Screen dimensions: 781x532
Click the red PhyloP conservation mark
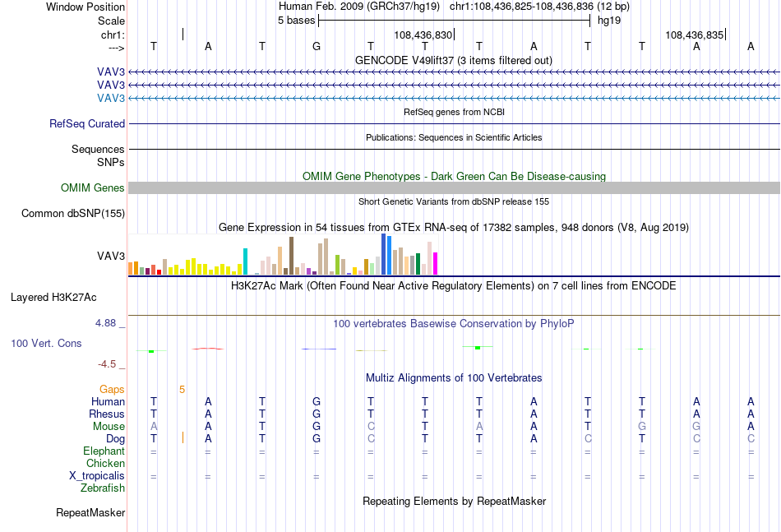point(208,349)
